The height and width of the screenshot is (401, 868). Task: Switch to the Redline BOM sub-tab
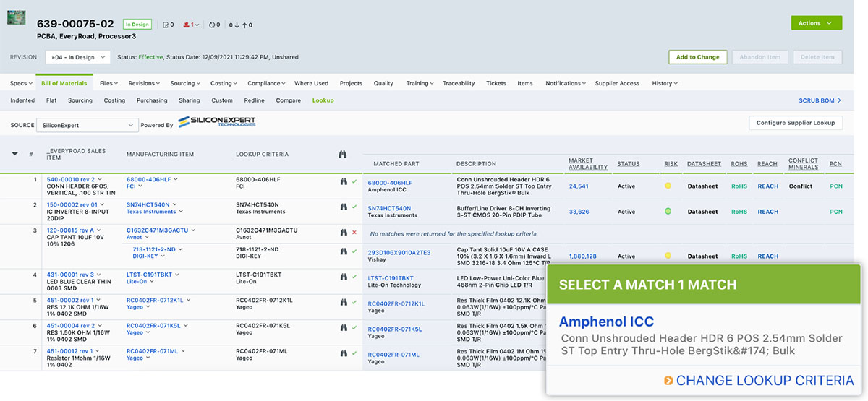pos(254,100)
